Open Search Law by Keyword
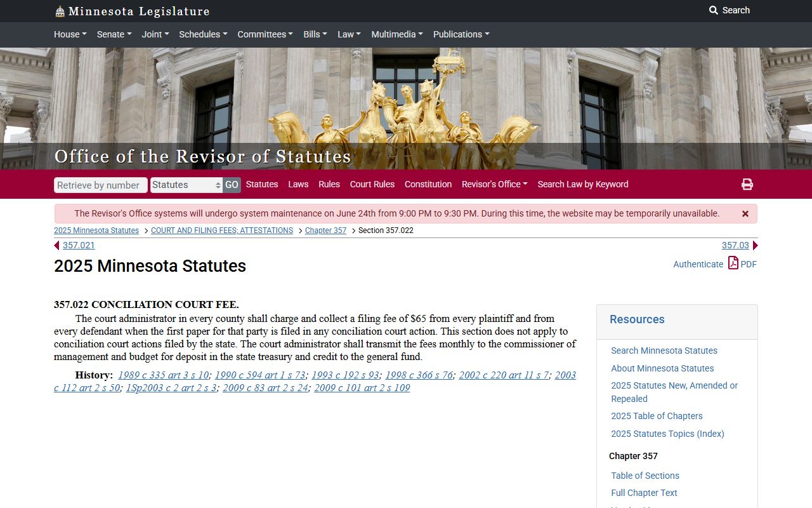 pos(583,184)
